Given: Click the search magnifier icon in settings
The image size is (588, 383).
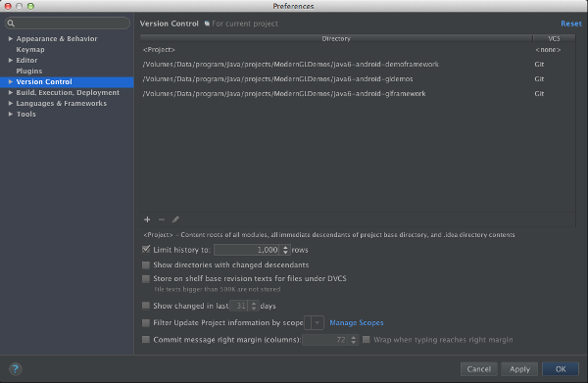Looking at the screenshot, I should tap(11, 24).
